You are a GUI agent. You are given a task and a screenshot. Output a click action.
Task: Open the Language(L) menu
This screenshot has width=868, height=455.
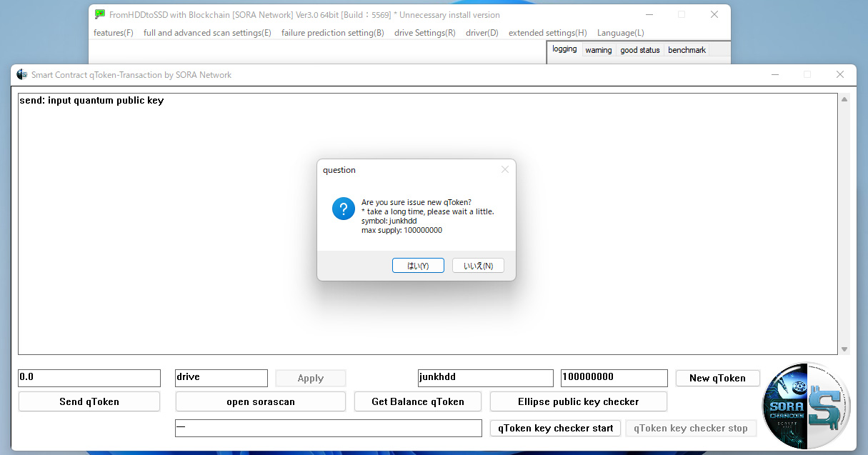620,33
